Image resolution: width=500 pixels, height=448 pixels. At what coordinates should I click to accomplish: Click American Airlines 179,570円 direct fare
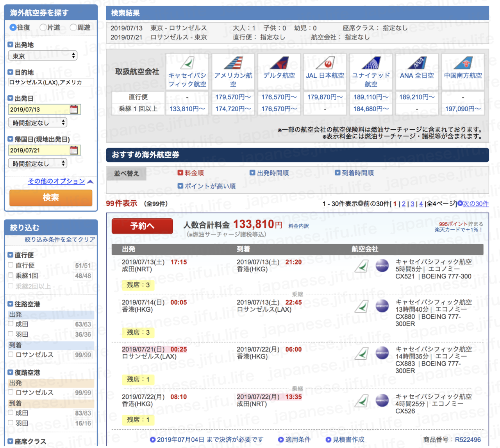[x=233, y=97]
